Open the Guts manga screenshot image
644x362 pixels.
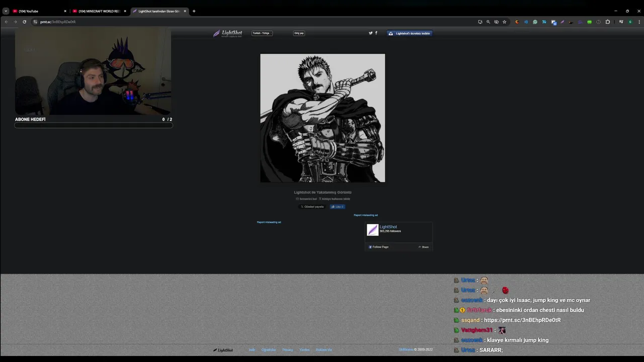323,118
